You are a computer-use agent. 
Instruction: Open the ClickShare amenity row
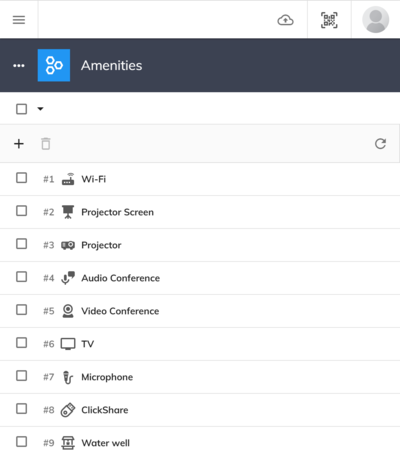tap(200, 410)
